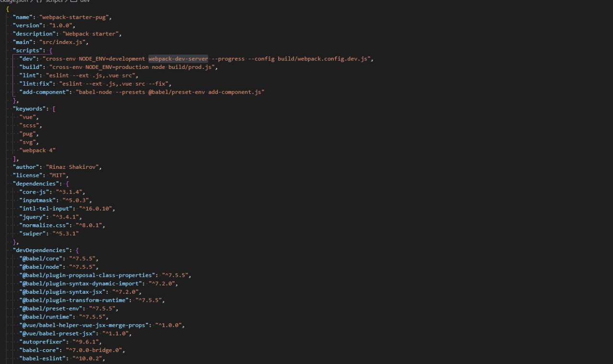Image resolution: width=613 pixels, height=364 pixels.
Task: Click the highlighted webpack-dev-server word
Action: pos(178,59)
